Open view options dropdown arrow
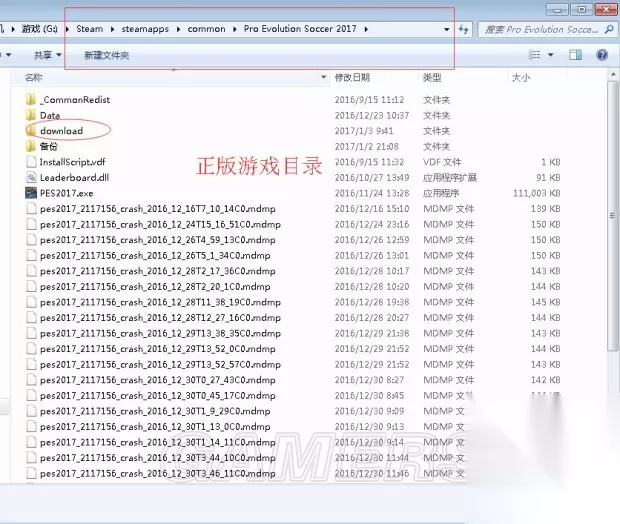 (550, 55)
